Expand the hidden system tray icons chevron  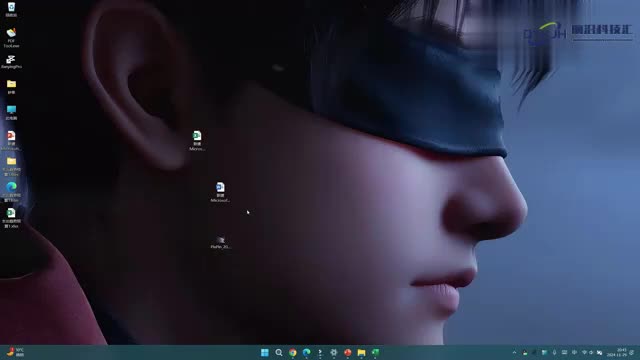tap(514, 352)
